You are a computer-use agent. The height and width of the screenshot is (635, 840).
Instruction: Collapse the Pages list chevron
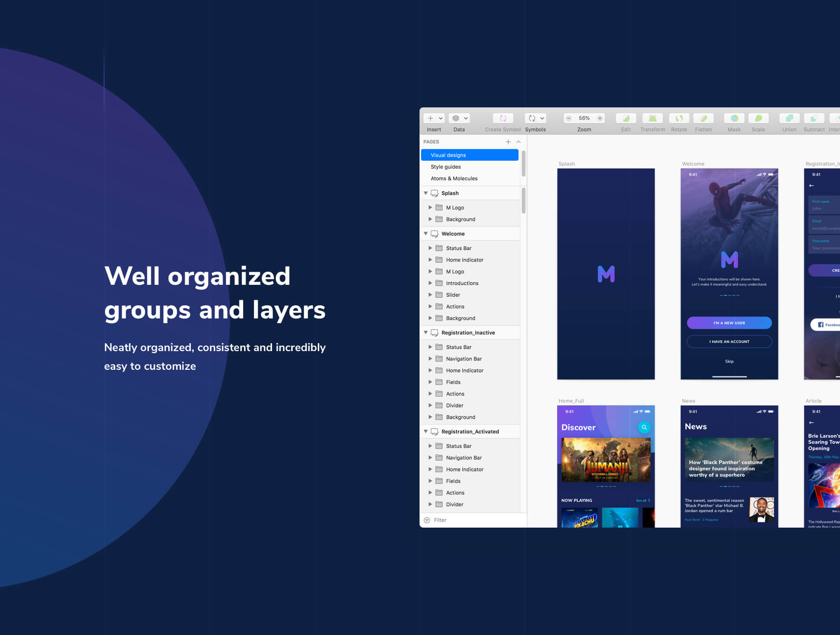click(518, 142)
